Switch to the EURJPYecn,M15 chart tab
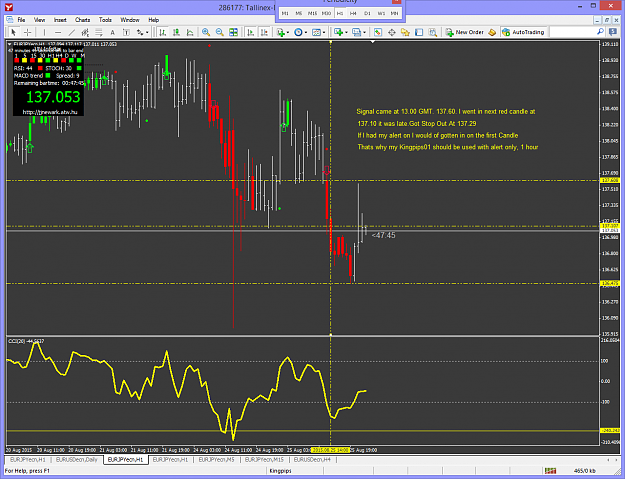This screenshot has width=625, height=479. [x=264, y=460]
